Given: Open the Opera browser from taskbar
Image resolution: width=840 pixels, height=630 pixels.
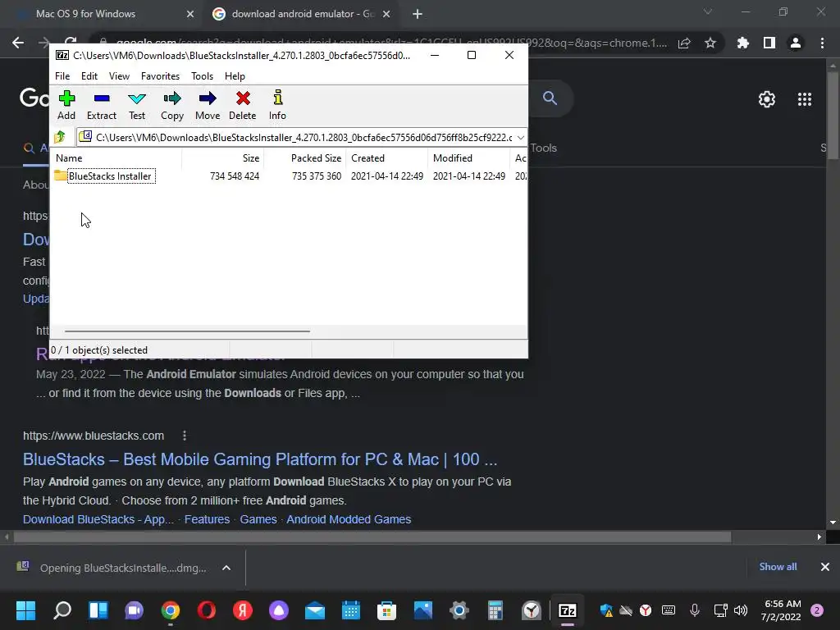Looking at the screenshot, I should tap(206, 610).
